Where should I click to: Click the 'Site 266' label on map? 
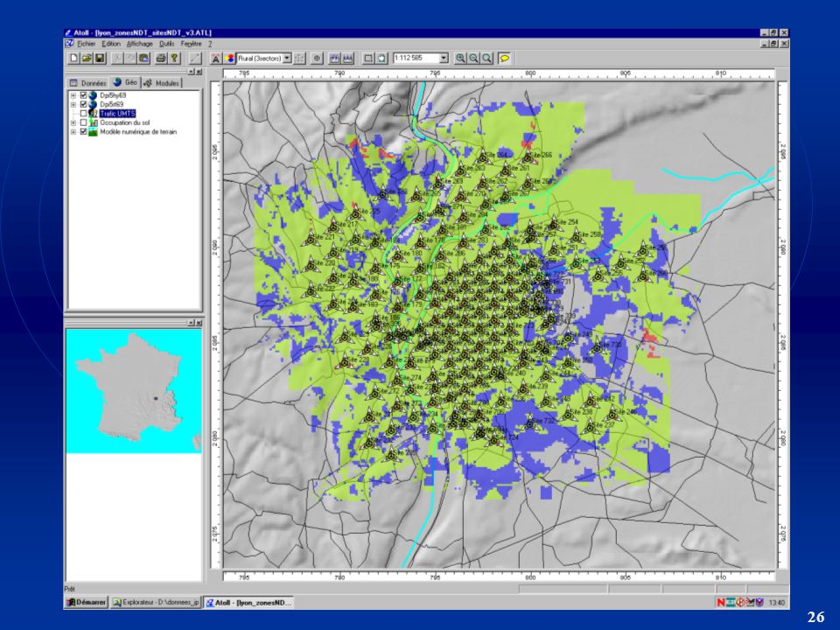[x=541, y=155]
